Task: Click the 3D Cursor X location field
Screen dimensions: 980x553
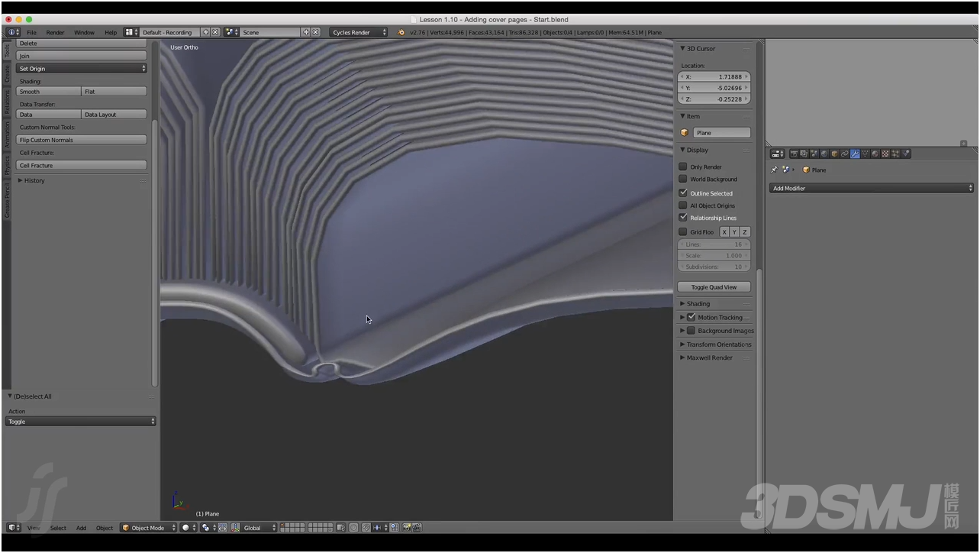Action: click(x=714, y=76)
